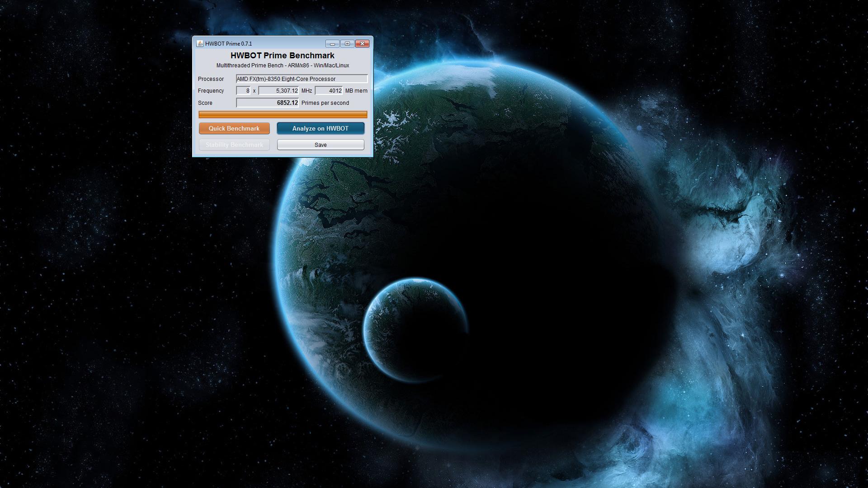This screenshot has width=868, height=488.
Task: Click the core count field showing 8
Action: coord(243,91)
